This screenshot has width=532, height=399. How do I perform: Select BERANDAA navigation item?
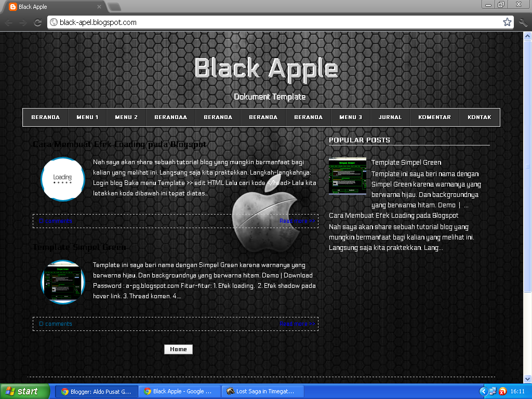tap(170, 117)
